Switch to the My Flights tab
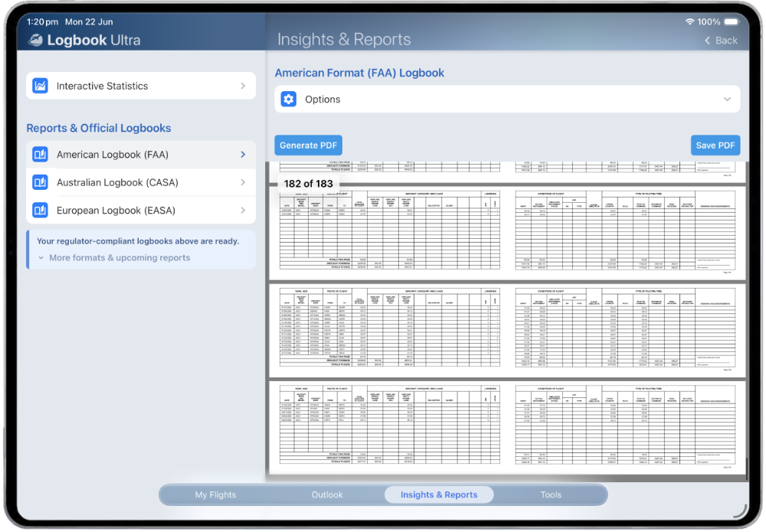 click(215, 495)
